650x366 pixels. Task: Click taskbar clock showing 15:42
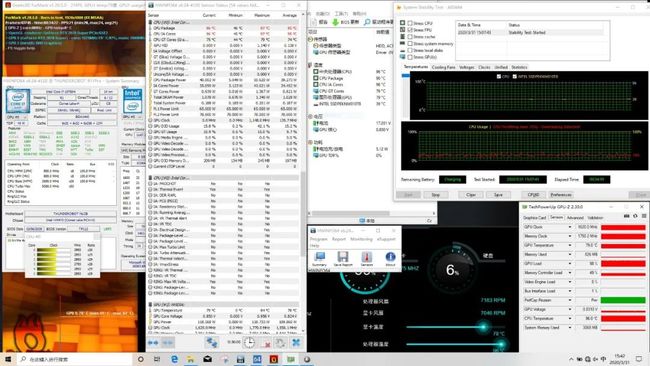[621, 359]
